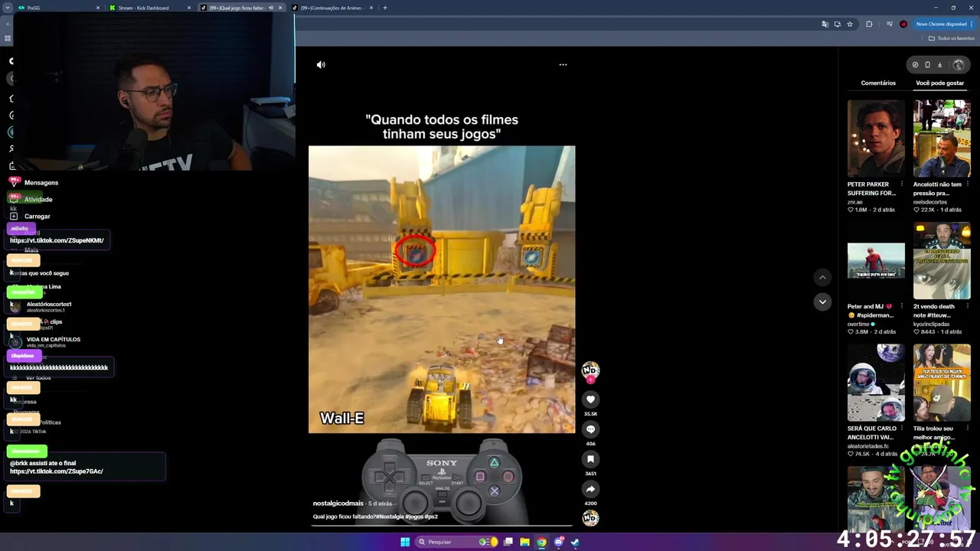Click the install app icon in address bar

click(837, 24)
